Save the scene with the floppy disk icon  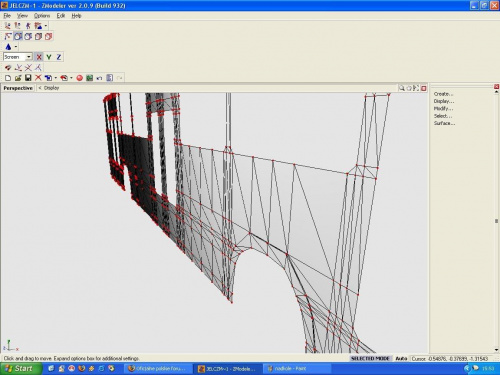28,78
